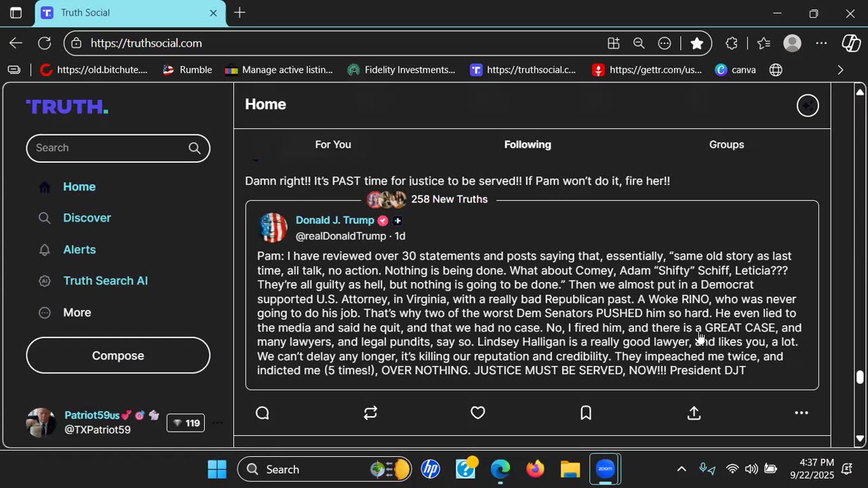This screenshot has width=868, height=488.
Task: Expand the More sidebar menu
Action: point(77,312)
